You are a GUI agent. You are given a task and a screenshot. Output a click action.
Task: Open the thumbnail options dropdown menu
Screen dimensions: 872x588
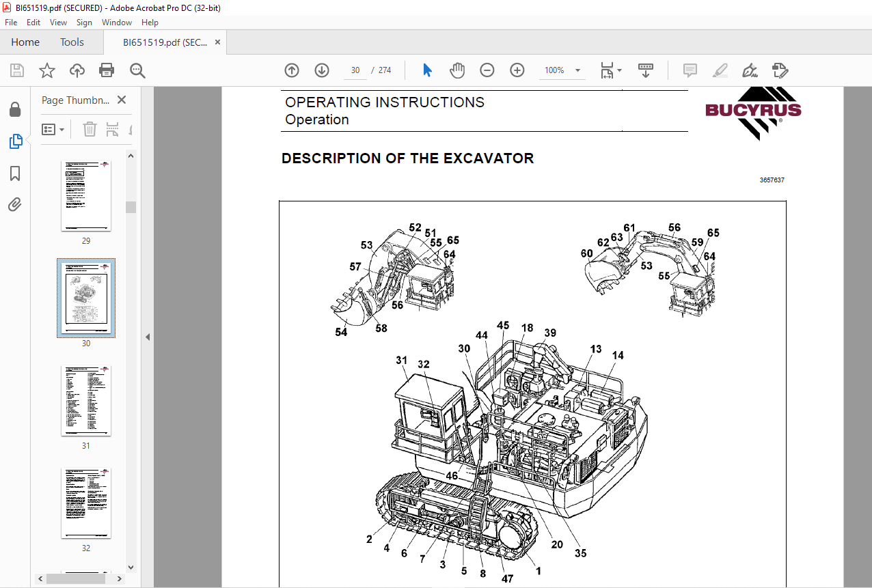point(53,129)
